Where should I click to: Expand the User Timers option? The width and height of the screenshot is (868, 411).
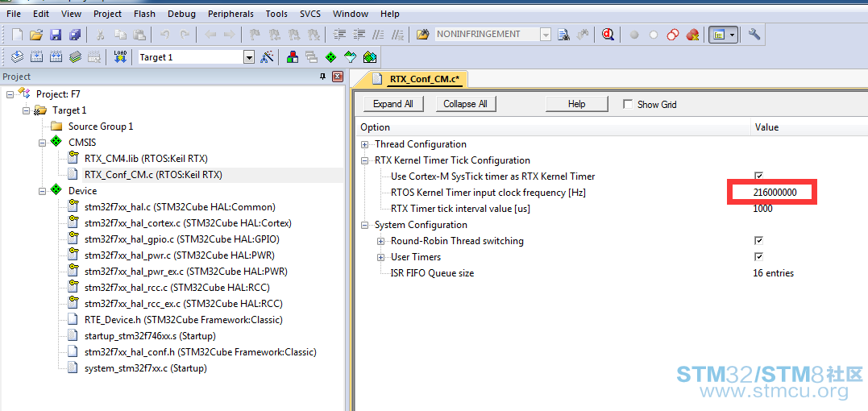pyautogui.click(x=381, y=257)
